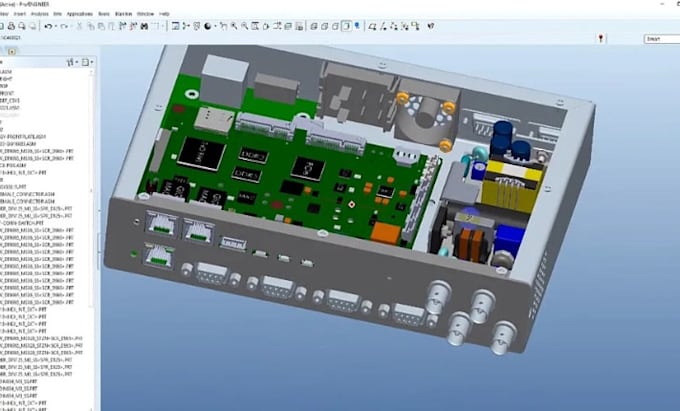Toggle coordinate systems display

(405, 26)
